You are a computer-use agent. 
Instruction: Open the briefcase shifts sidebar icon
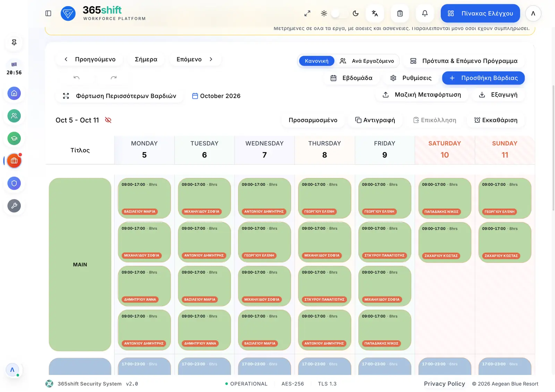(14, 161)
